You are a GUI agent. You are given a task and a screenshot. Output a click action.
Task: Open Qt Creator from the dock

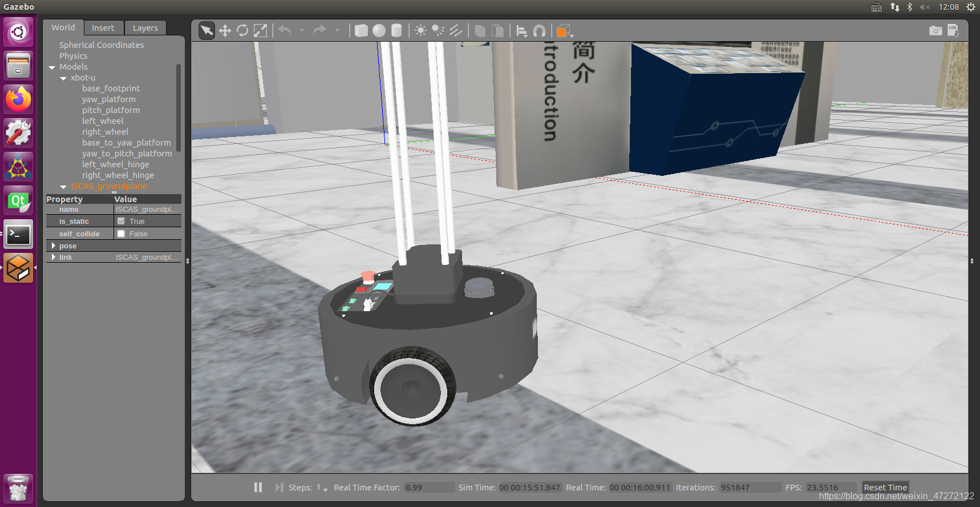[x=18, y=200]
